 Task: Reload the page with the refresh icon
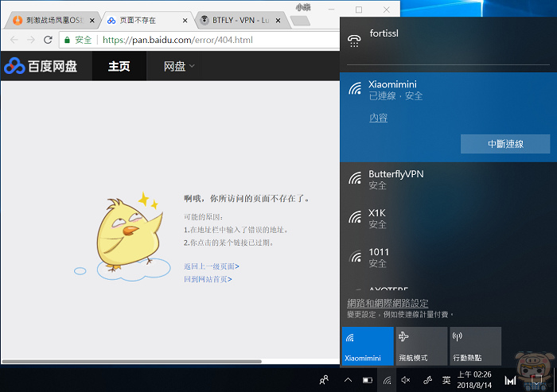coord(49,39)
